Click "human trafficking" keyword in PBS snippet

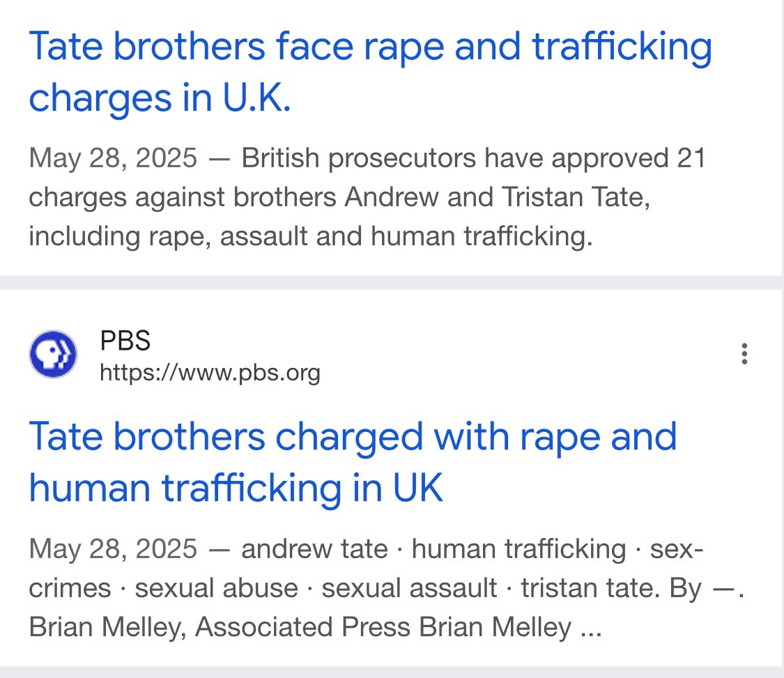point(518,548)
